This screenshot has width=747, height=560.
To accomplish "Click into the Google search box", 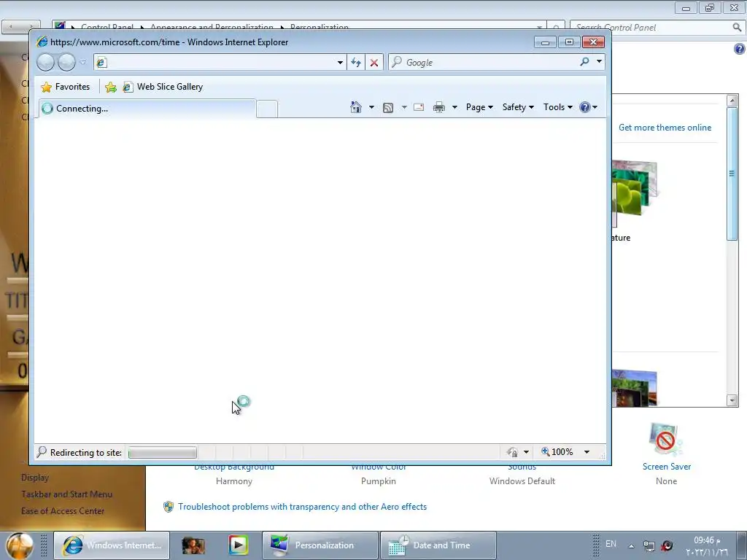I will (482, 63).
